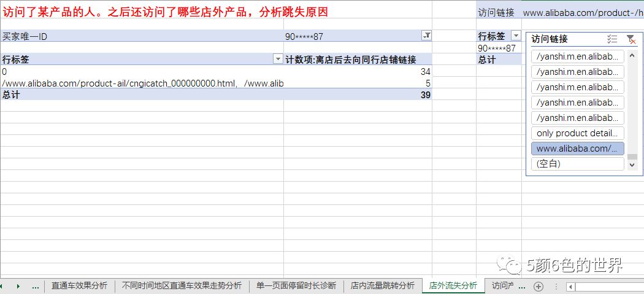Switch to the 直通车效果分析 sheet tab
The width and height of the screenshot is (644, 294).
click(x=79, y=286)
